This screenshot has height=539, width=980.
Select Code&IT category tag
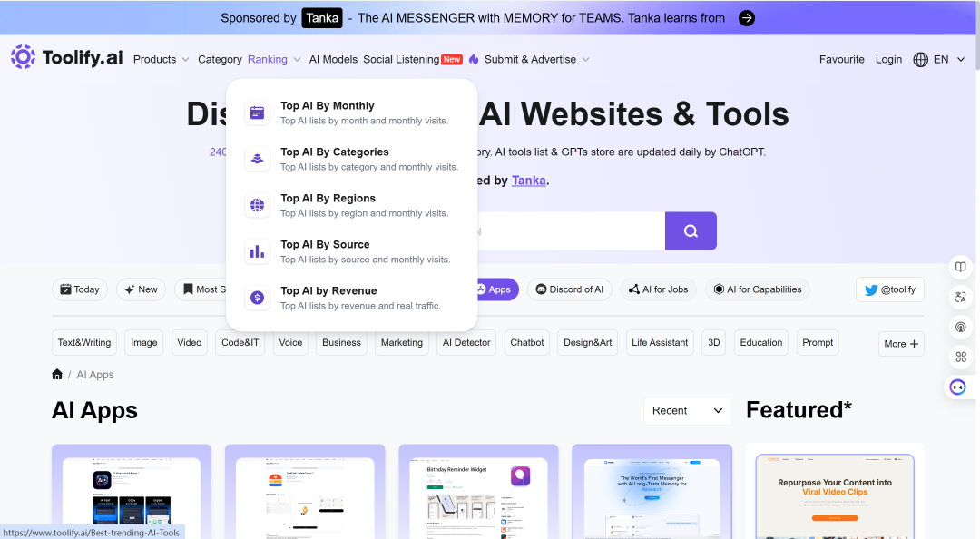tap(240, 343)
